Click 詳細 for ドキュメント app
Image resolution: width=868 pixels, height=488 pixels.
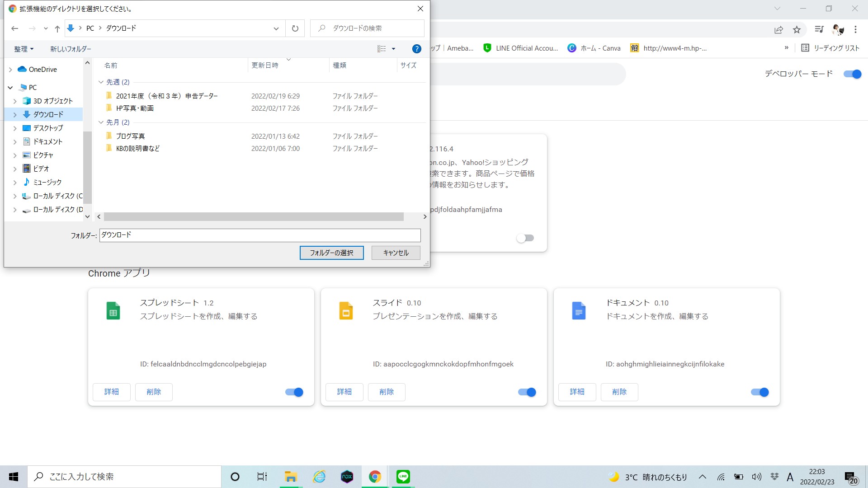pos(577,392)
